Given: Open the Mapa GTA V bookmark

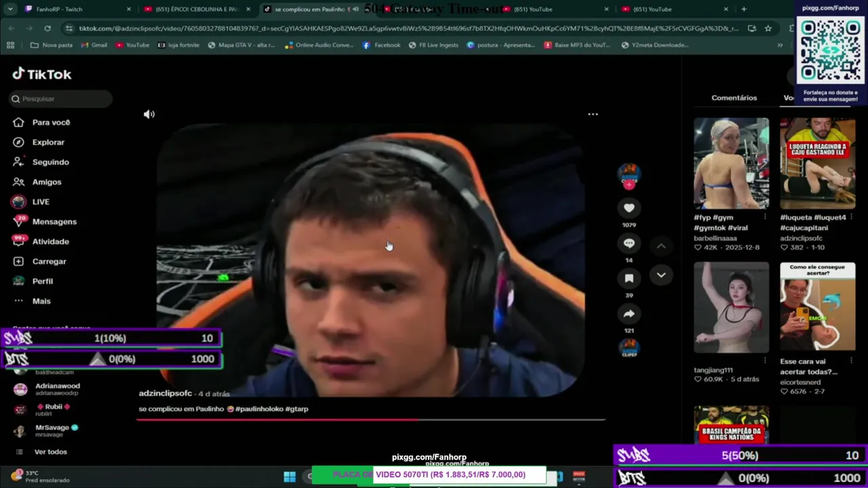Looking at the screenshot, I should tap(241, 45).
